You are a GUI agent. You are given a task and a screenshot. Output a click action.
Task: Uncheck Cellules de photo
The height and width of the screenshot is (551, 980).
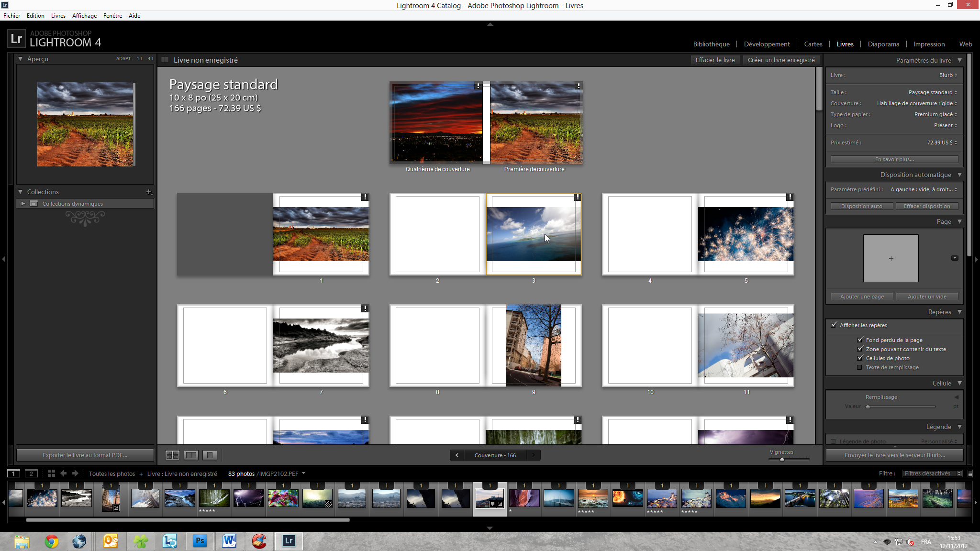[x=860, y=358]
